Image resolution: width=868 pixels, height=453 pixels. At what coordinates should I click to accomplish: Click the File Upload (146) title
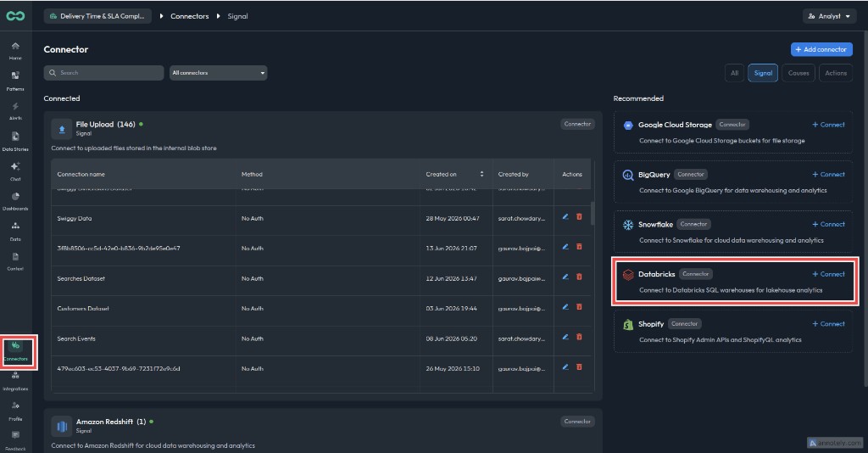coord(105,125)
